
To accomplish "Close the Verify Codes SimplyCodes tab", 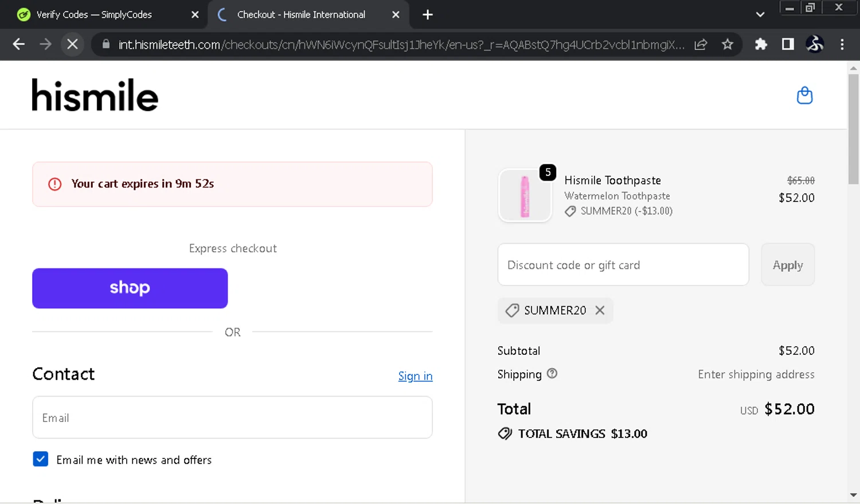I will click(195, 15).
